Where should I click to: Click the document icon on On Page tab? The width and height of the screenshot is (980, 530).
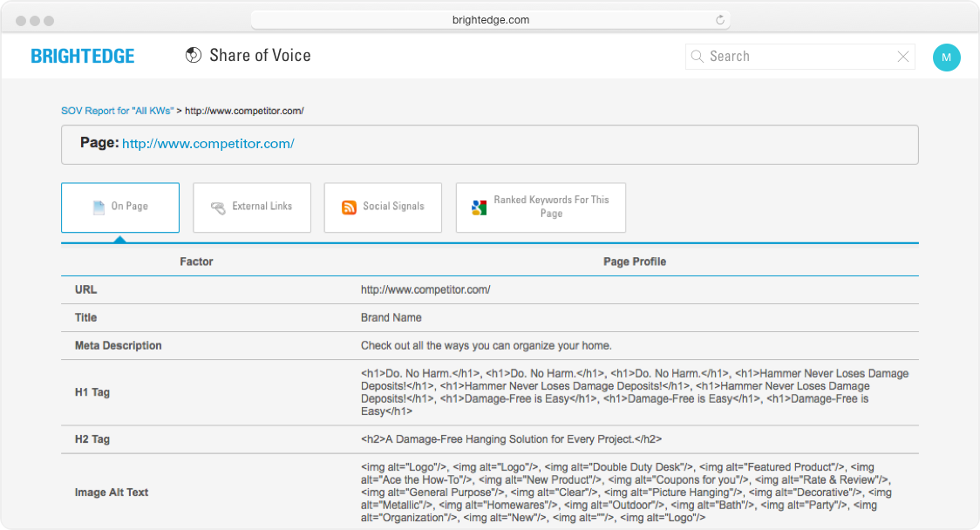pos(99,207)
